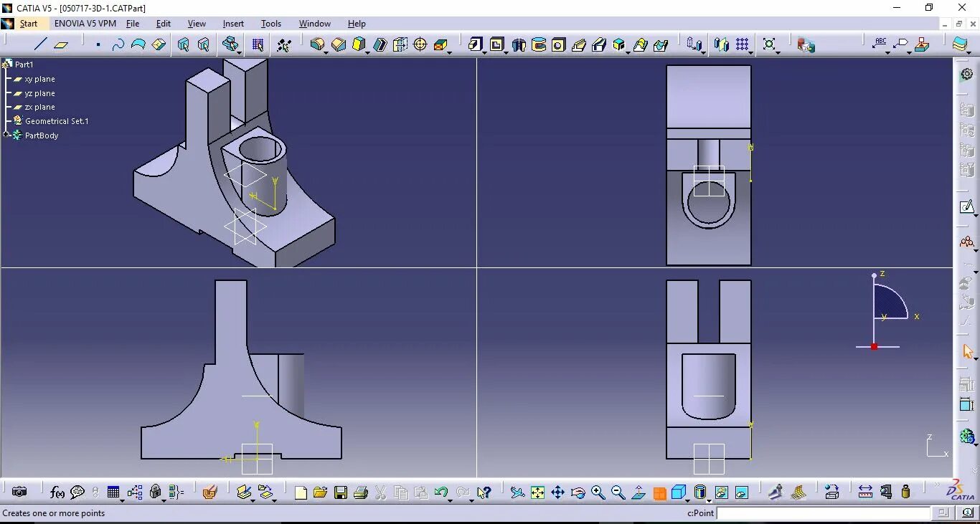Click the New document button
This screenshot has height=524, width=980.
(x=301, y=492)
